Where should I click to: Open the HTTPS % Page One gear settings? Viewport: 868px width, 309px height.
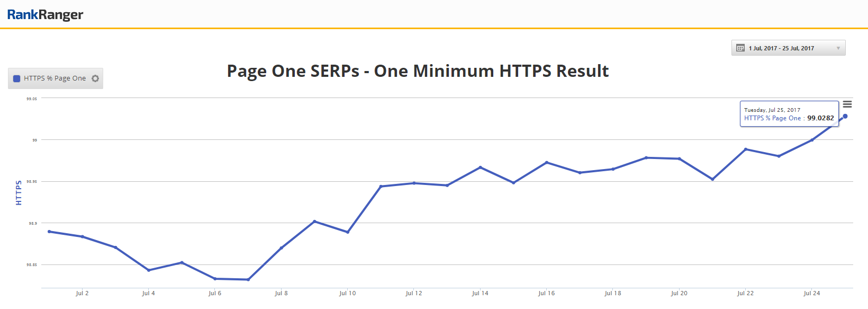(95, 78)
